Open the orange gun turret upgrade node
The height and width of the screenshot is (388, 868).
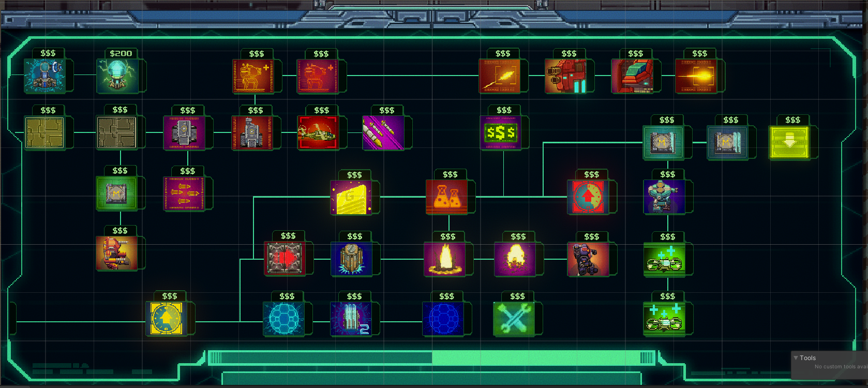(117, 253)
